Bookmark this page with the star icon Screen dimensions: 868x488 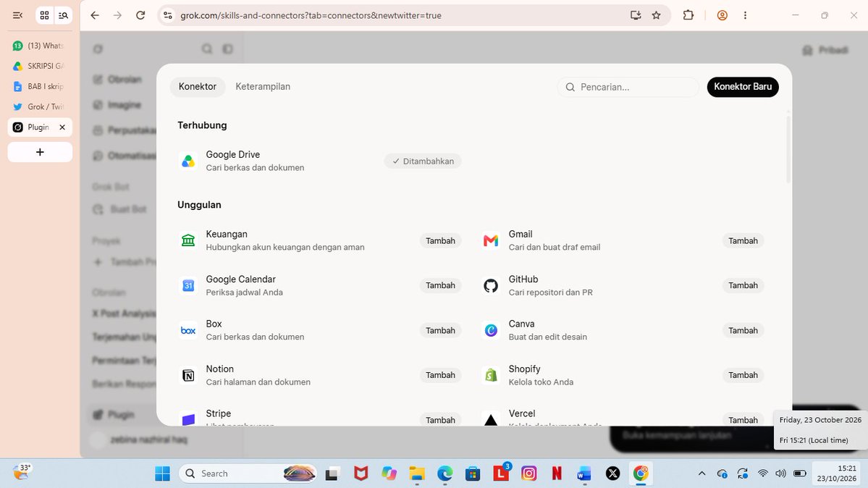656,15
